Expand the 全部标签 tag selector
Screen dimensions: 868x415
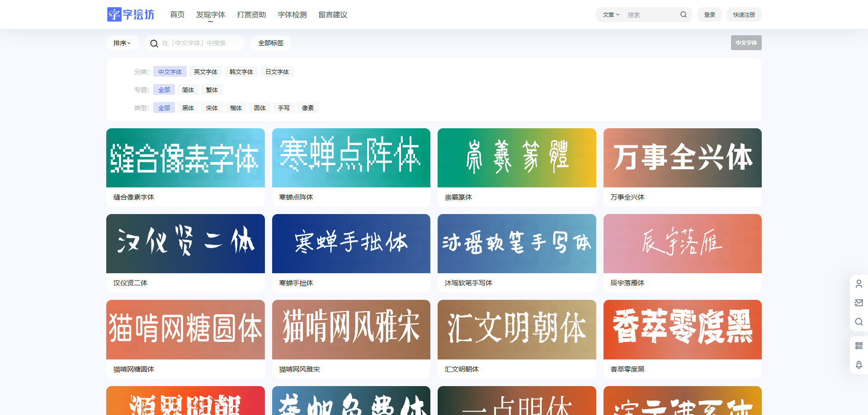[x=270, y=43]
